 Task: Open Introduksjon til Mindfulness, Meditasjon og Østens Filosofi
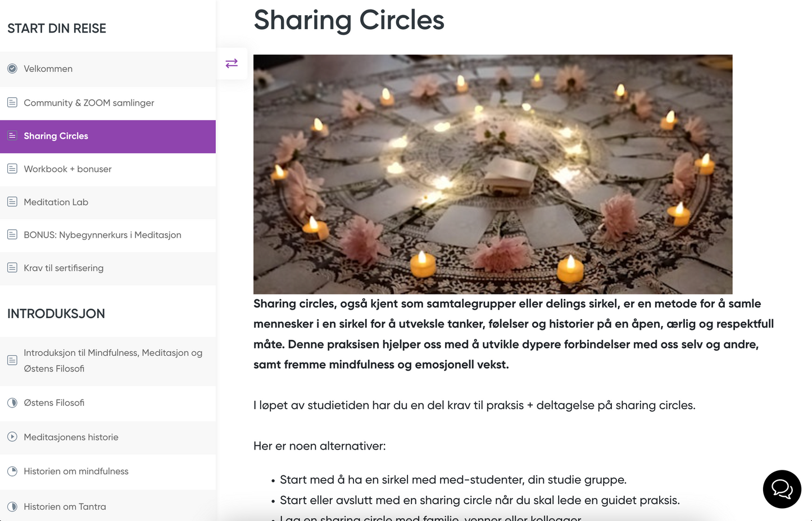112,360
